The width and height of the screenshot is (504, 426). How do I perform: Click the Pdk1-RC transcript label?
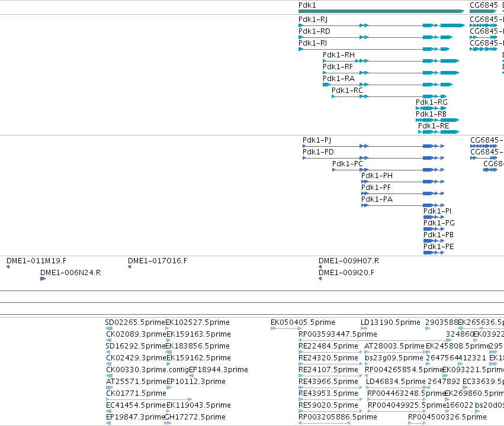click(347, 91)
